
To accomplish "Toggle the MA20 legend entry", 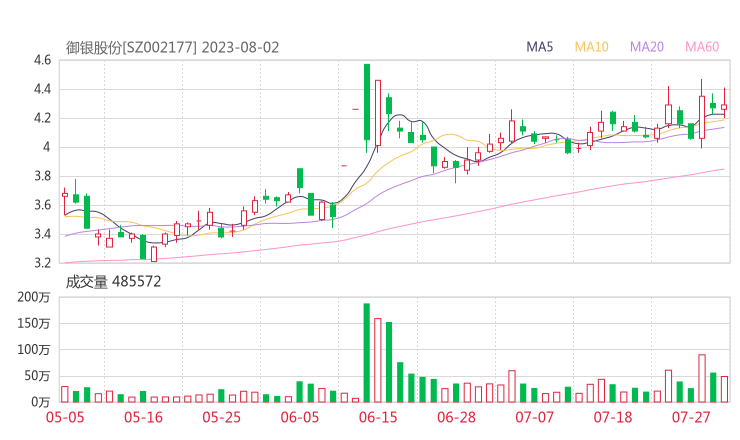I will point(647,47).
